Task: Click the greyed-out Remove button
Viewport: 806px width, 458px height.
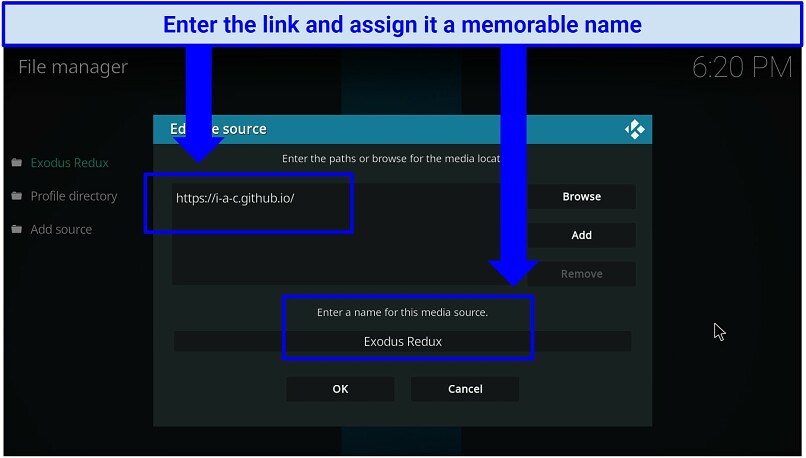Action: click(581, 274)
